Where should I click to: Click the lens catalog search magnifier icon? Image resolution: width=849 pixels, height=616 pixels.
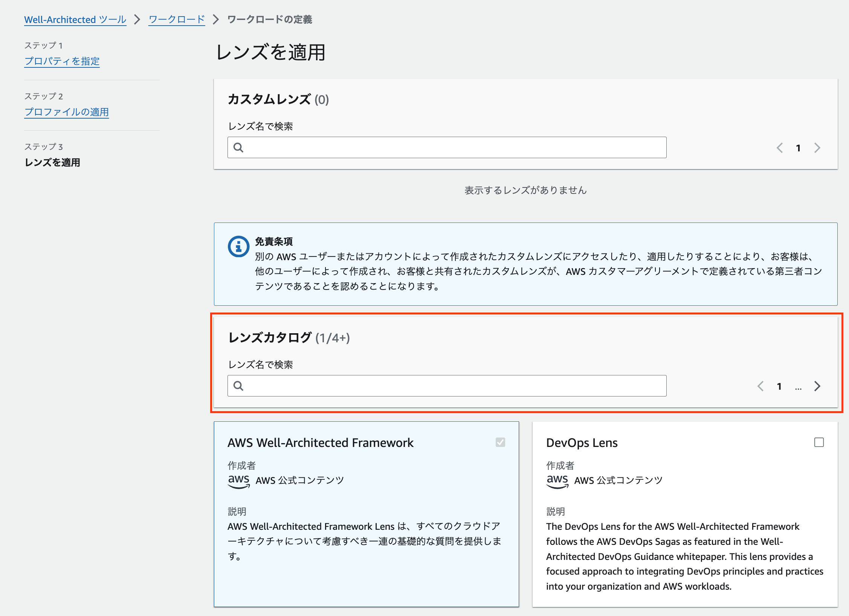238,386
